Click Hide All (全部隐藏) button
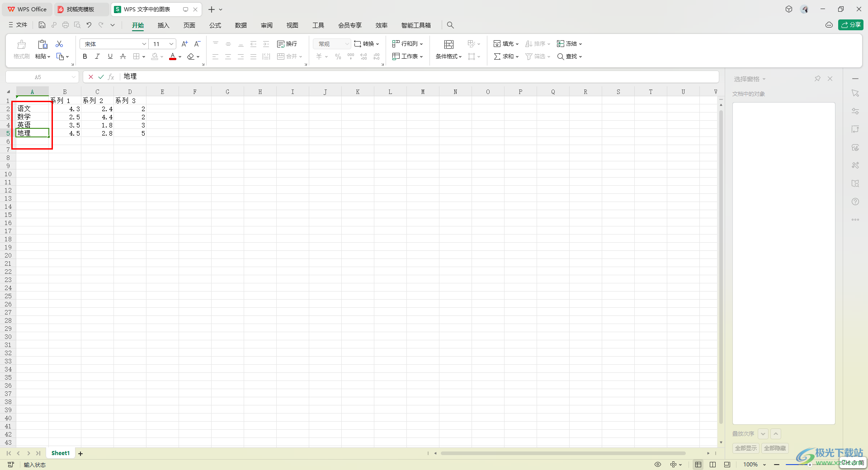 point(775,448)
